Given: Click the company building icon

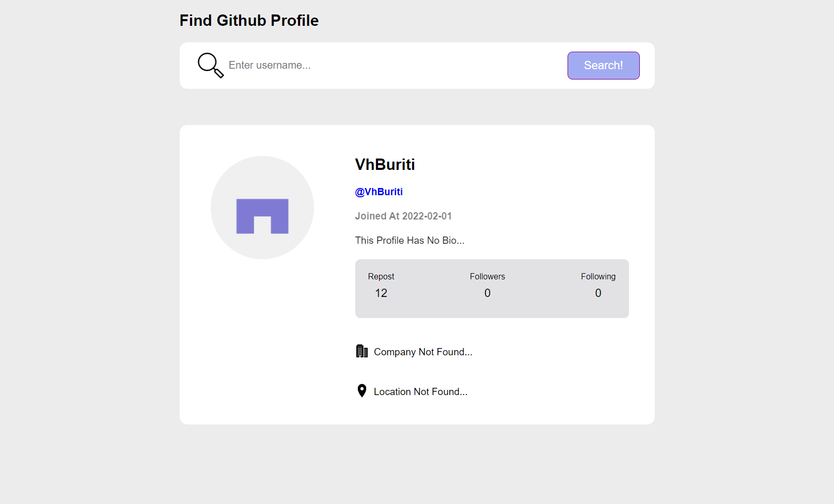Looking at the screenshot, I should (x=362, y=351).
